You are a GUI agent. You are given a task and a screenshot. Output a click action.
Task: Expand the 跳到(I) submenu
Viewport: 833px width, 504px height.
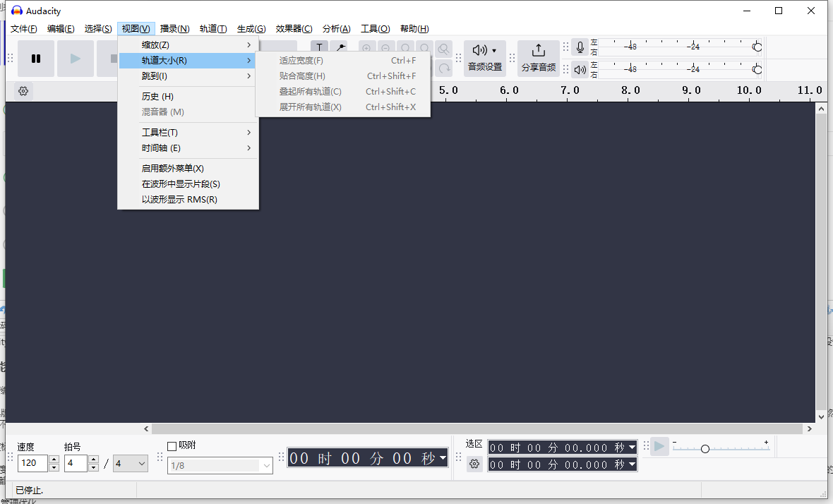tap(188, 76)
